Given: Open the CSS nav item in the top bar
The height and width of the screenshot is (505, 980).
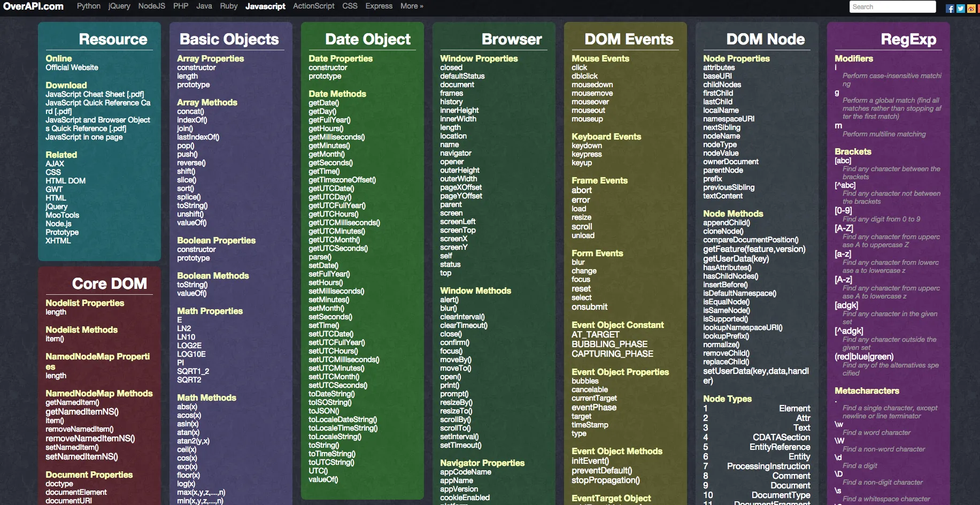Looking at the screenshot, I should click(350, 6).
